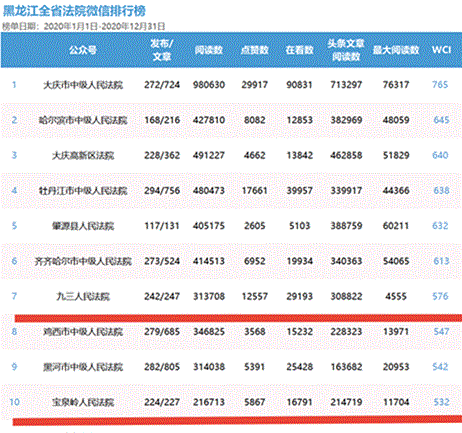Open 牡丹江市中级人民法院 entry
Image resolution: width=462 pixels, height=433 pixels.
pyautogui.click(x=83, y=191)
